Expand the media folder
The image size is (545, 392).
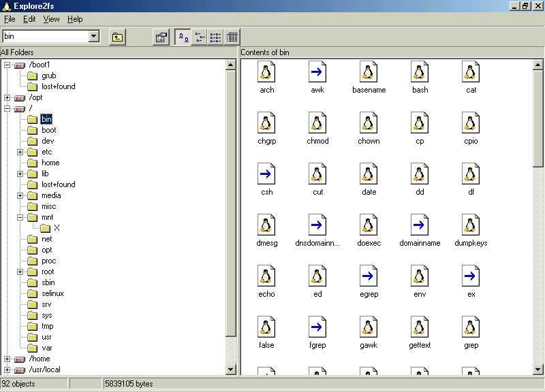click(20, 195)
